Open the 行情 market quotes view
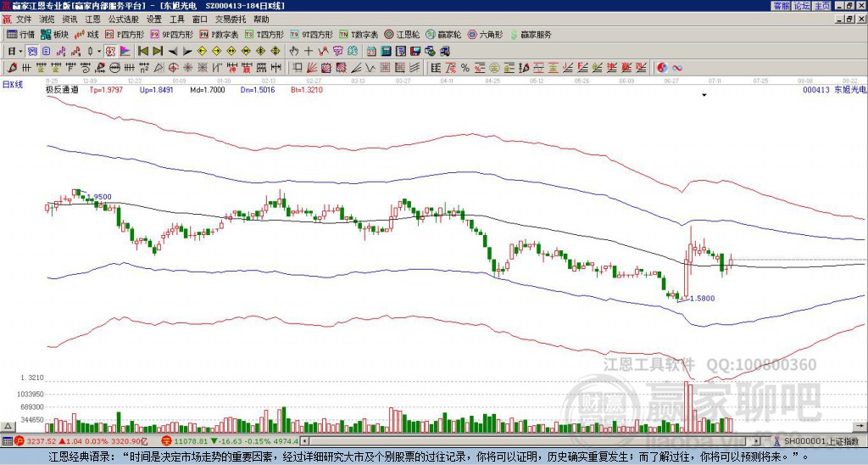Viewport: 868px width, 465px height. (x=20, y=34)
